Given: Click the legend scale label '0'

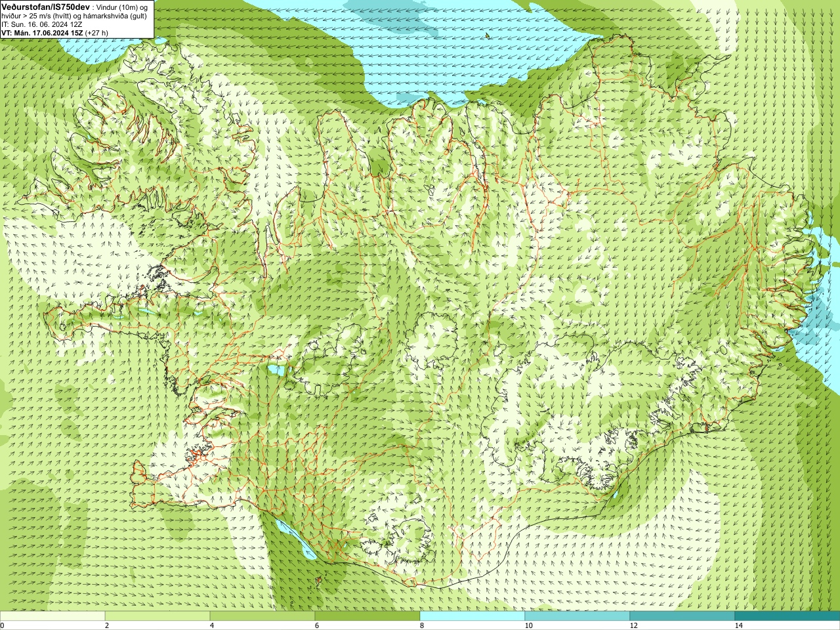Looking at the screenshot, I should (x=2, y=625).
